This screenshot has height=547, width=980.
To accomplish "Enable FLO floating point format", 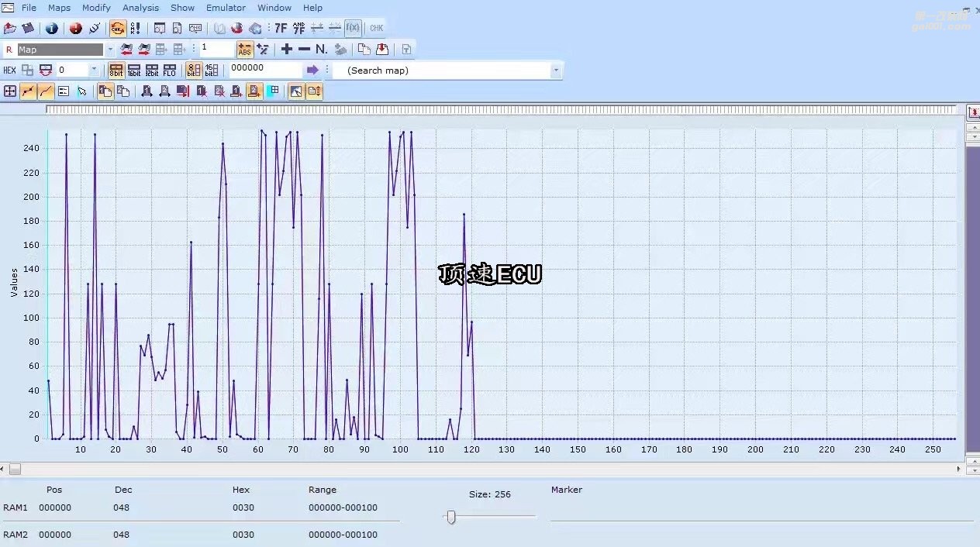I will [x=170, y=71].
